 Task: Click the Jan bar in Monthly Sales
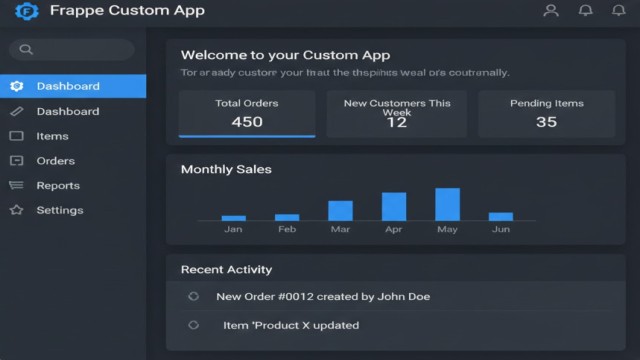pyautogui.click(x=233, y=218)
